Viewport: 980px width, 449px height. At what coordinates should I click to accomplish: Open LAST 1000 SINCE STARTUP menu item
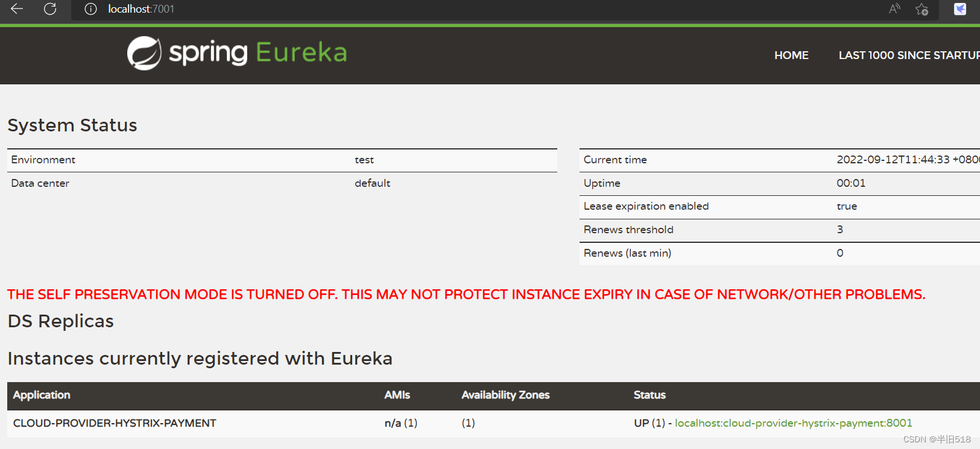909,55
